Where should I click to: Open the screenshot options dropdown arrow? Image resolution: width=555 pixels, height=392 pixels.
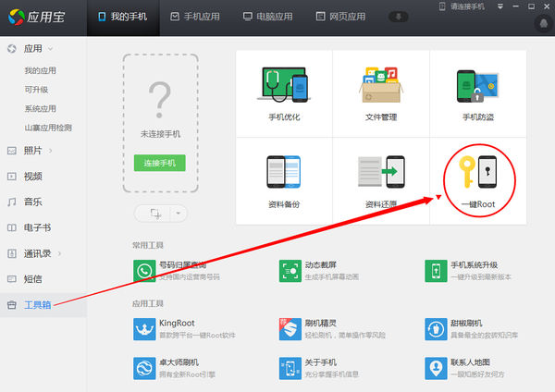(x=179, y=214)
